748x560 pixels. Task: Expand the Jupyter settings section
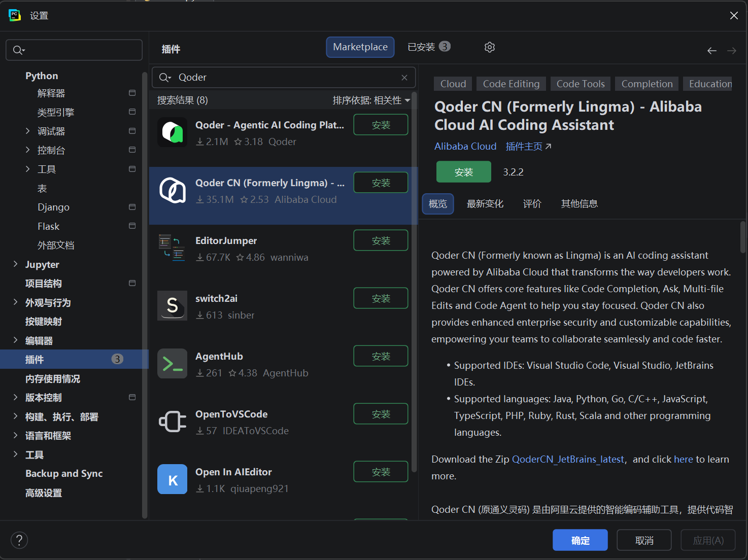pos(16,264)
